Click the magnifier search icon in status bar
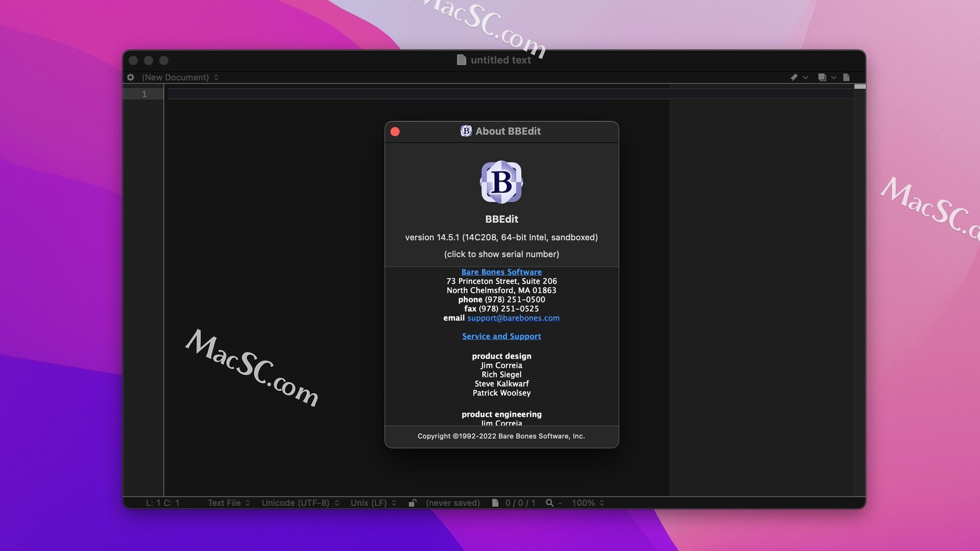This screenshot has width=980, height=551. click(549, 503)
